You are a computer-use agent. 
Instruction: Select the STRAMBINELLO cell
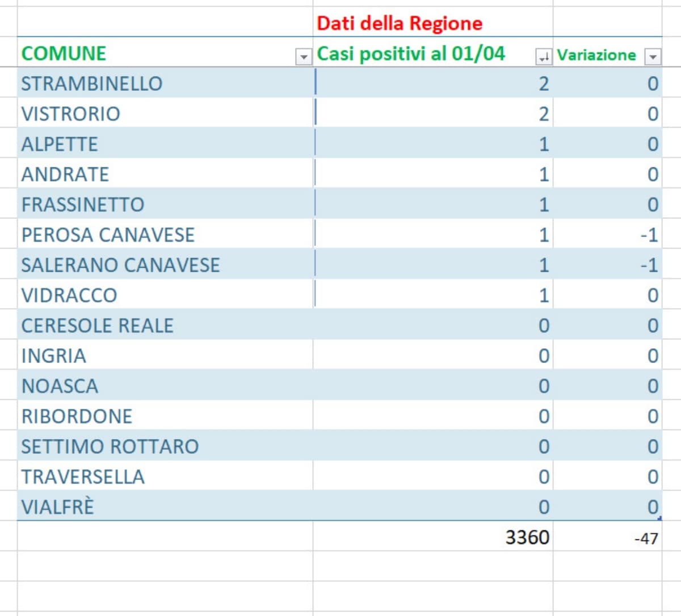point(92,83)
